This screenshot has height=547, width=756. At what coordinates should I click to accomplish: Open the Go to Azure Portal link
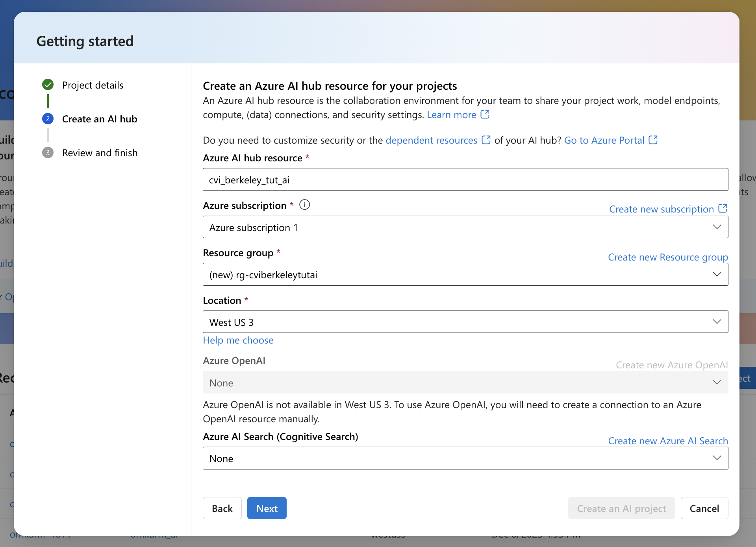pyautogui.click(x=604, y=140)
